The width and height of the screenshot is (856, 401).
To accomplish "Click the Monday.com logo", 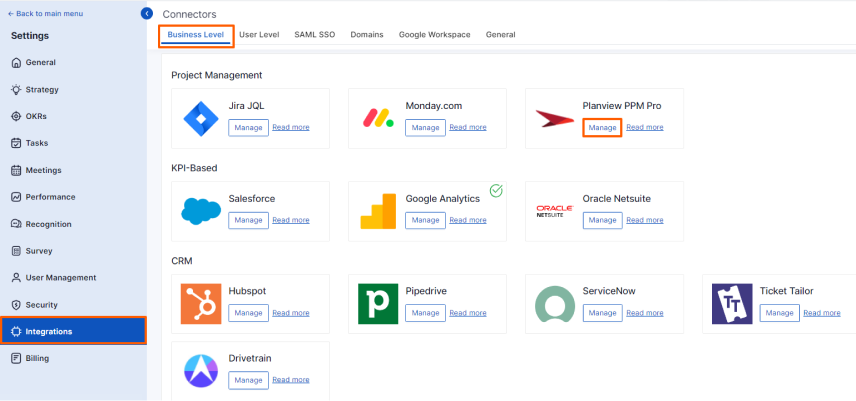I will (378, 118).
